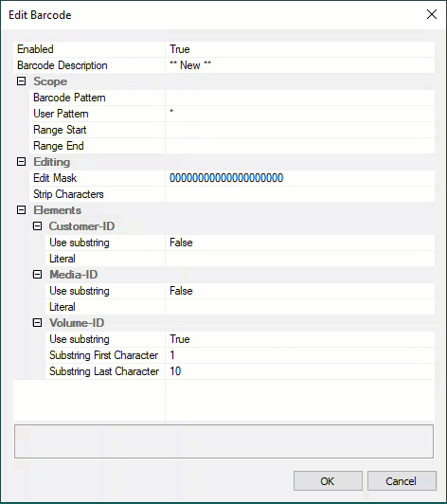Select the Edit Mask label

click(55, 178)
